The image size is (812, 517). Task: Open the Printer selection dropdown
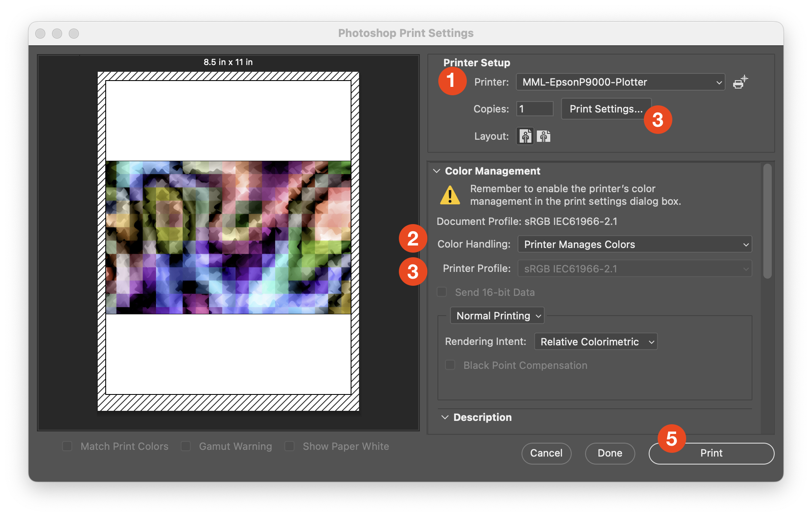tap(620, 82)
